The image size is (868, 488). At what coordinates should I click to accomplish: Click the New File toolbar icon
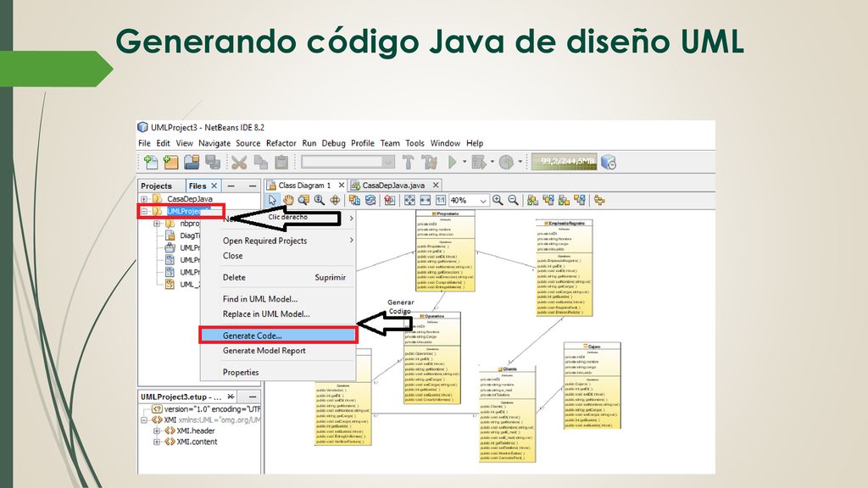point(151,162)
